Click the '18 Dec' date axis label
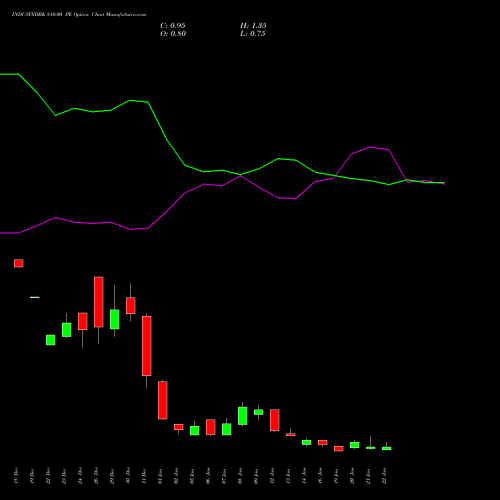Image resolution: width=500 pixels, height=500 pixels. tap(16, 476)
